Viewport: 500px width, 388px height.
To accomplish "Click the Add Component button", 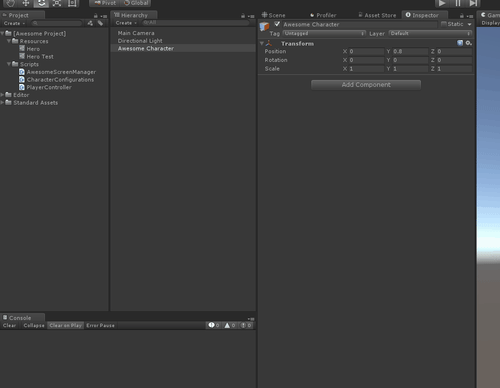I will pyautogui.click(x=366, y=85).
